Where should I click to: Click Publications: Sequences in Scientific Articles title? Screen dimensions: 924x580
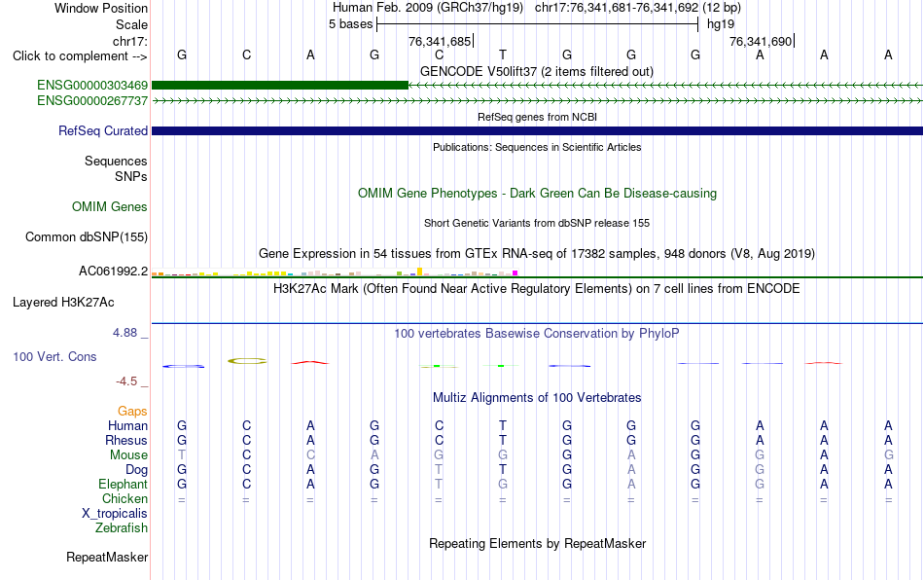pyautogui.click(x=537, y=147)
